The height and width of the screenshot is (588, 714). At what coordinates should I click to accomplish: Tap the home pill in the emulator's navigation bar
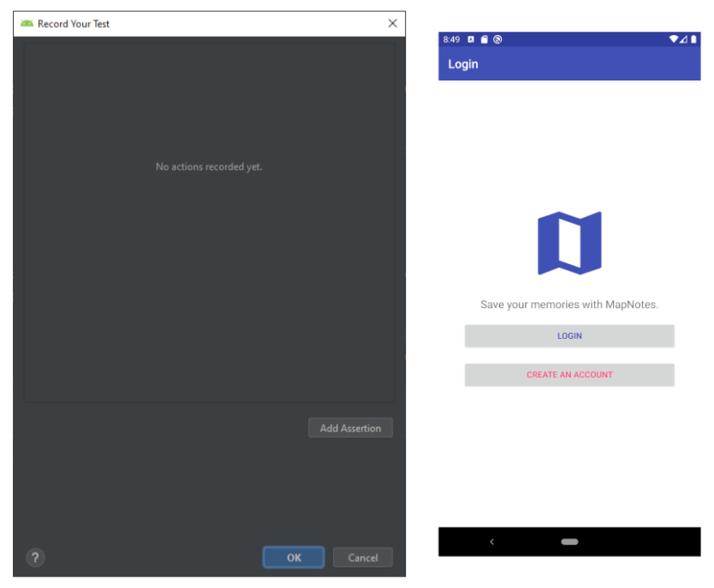(569, 542)
